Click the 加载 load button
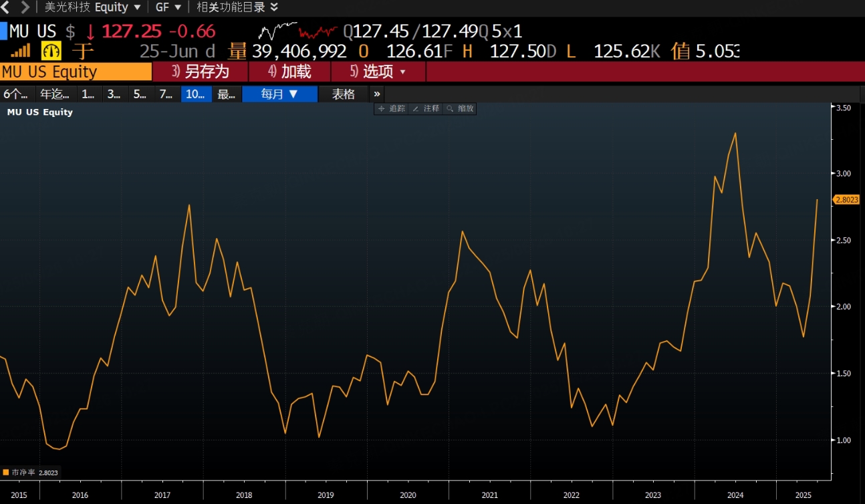Image resolution: width=865 pixels, height=504 pixels. pos(290,72)
